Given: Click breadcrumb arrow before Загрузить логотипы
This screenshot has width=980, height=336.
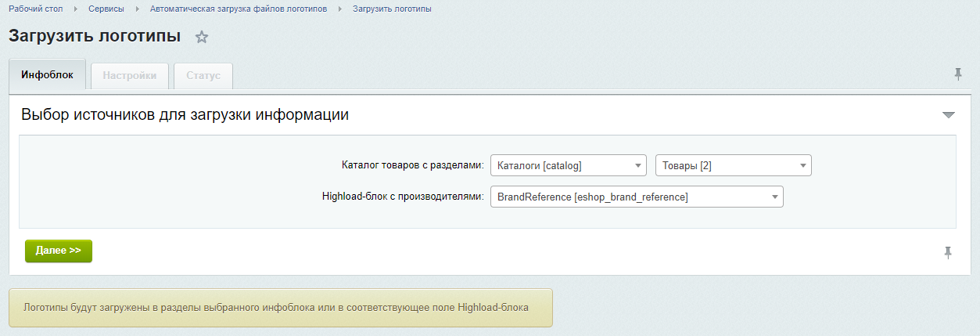Looking at the screenshot, I should [340, 9].
